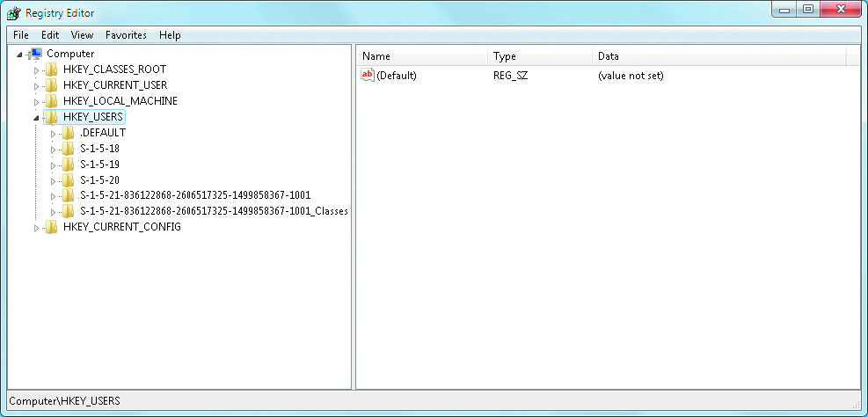The width and height of the screenshot is (868, 417).
Task: Expand the S-1-5-20 subkey
Action: click(x=53, y=180)
